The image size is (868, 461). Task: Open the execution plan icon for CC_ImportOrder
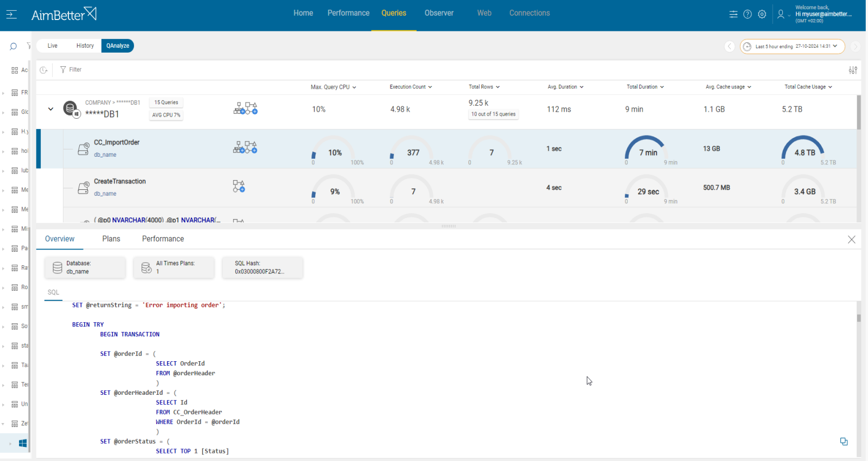(245, 148)
